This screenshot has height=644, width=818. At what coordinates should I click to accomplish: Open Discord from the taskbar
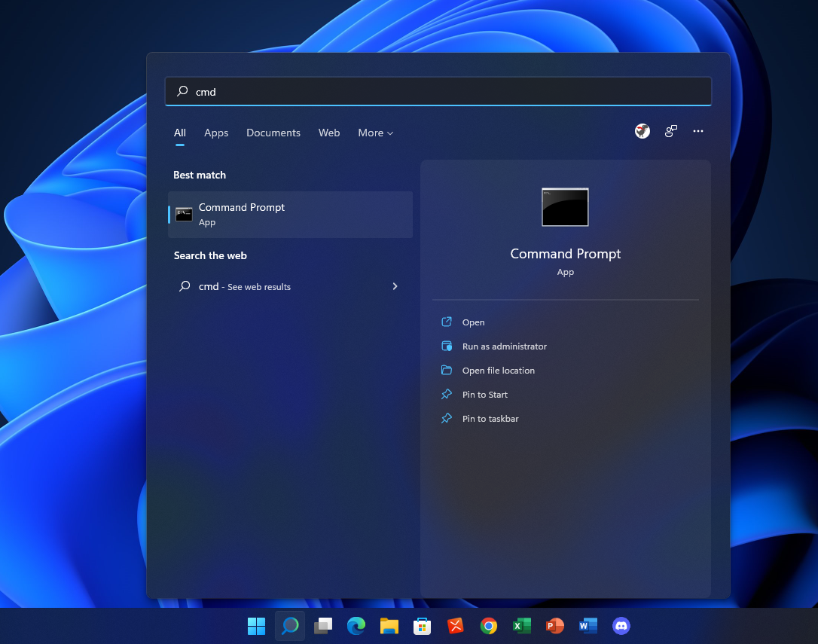coord(621,626)
